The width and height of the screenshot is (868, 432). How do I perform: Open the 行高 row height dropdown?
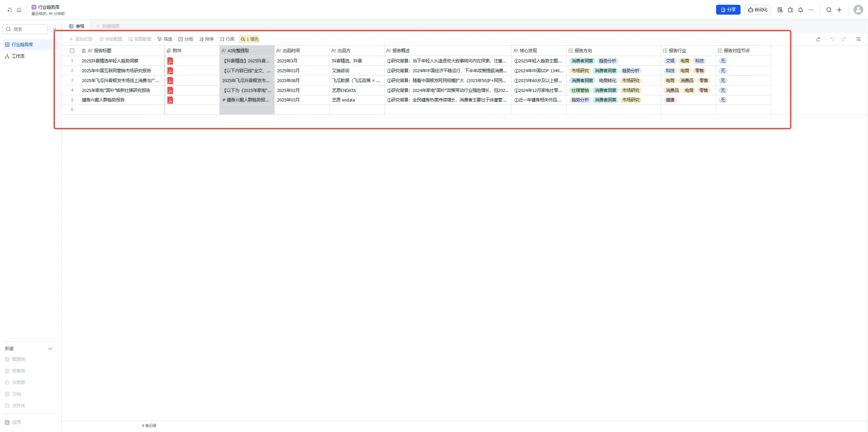coord(227,39)
